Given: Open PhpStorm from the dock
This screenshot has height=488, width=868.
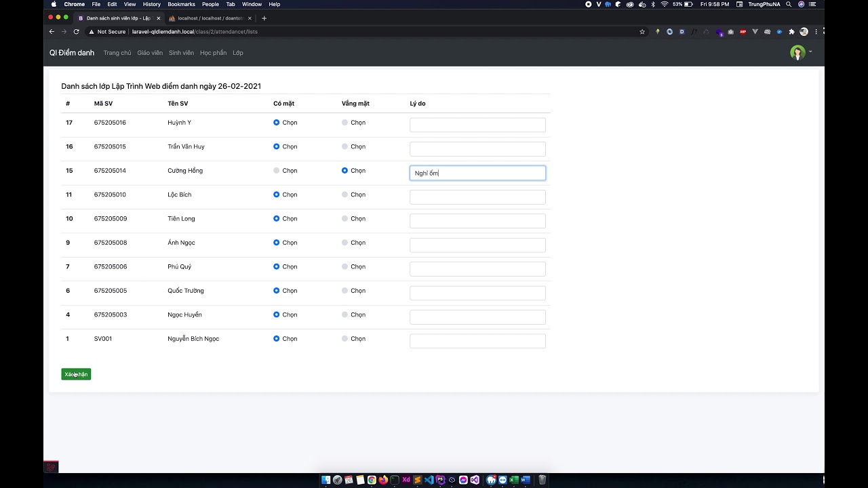Looking at the screenshot, I should 440,480.
